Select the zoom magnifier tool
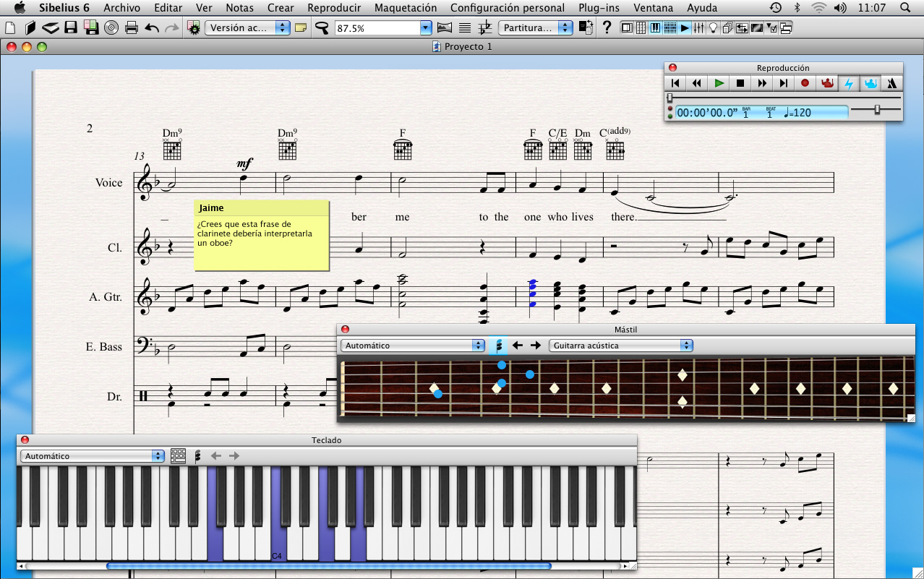 click(322, 28)
